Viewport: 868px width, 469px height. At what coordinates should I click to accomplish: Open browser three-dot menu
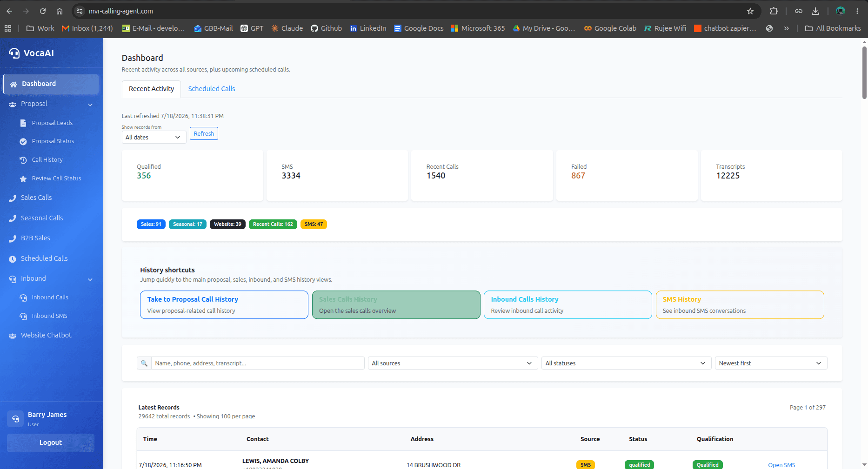(x=857, y=11)
